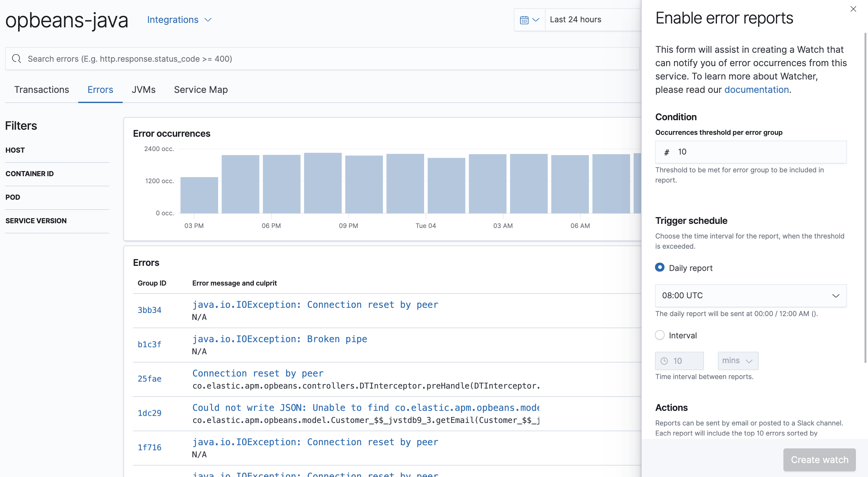The width and height of the screenshot is (868, 477).
Task: Select the Interval radio button
Action: coord(659,334)
